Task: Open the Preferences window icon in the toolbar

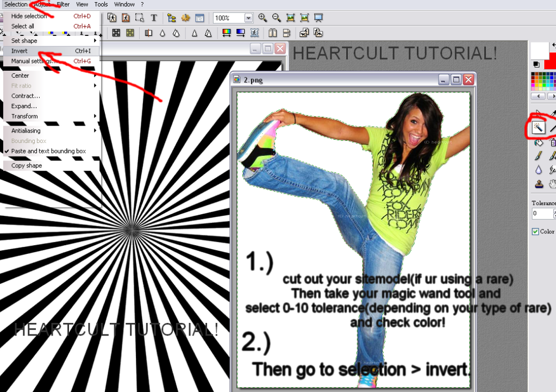Action: (199, 18)
